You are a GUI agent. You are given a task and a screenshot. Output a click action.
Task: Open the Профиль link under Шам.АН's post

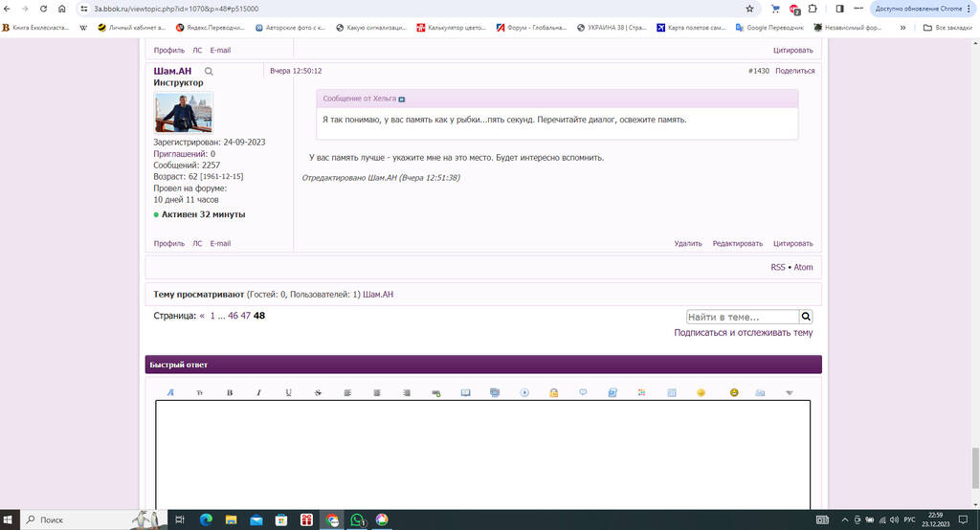tap(168, 244)
